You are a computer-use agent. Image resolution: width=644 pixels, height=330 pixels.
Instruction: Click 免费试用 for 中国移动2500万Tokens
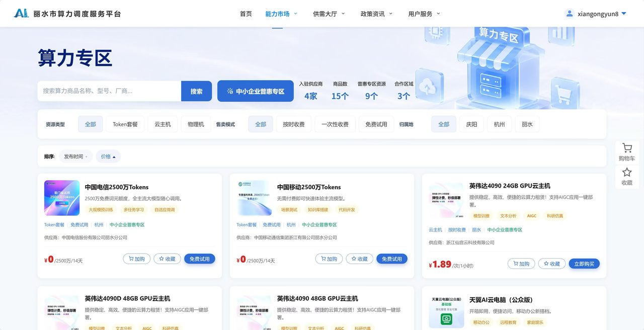pos(392,259)
